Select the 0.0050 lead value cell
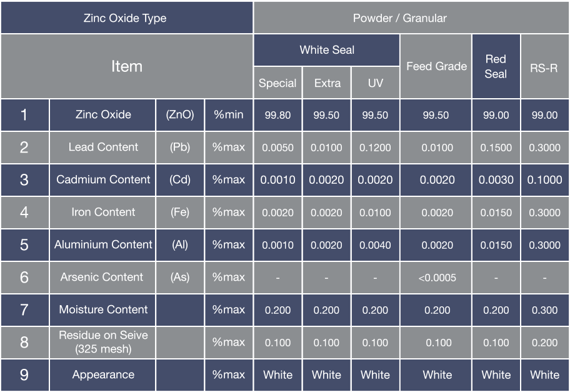The height and width of the screenshot is (392, 570). pos(277,148)
